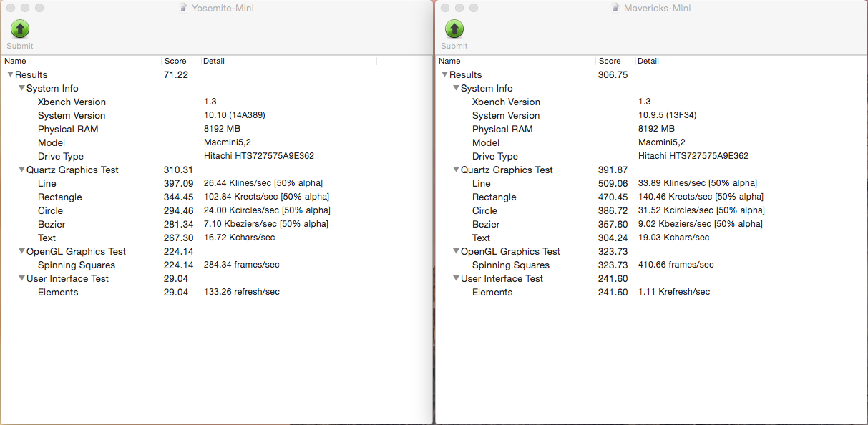Image resolution: width=868 pixels, height=425 pixels.
Task: Select Drive Type row in Yosemite-Mini
Action: pyautogui.click(x=216, y=156)
